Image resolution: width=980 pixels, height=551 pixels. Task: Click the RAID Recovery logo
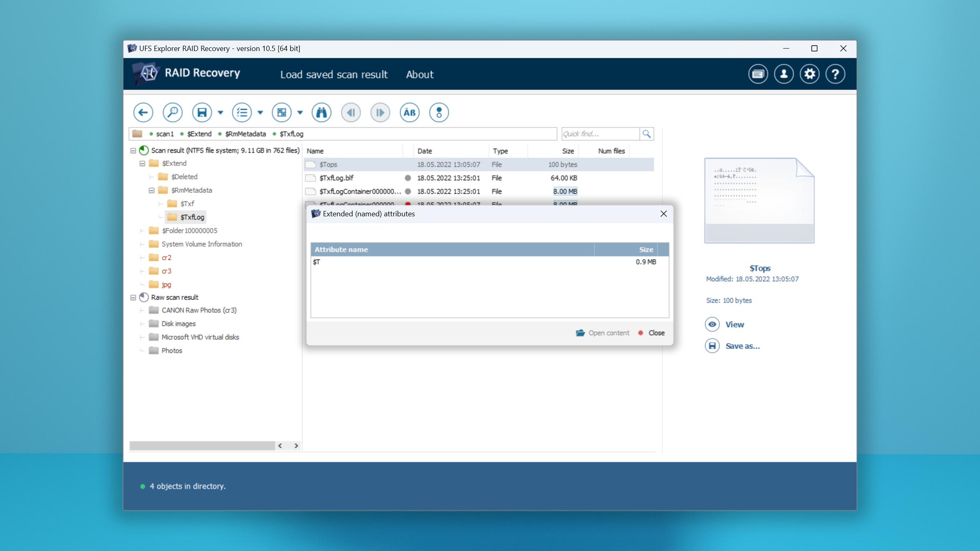187,73
